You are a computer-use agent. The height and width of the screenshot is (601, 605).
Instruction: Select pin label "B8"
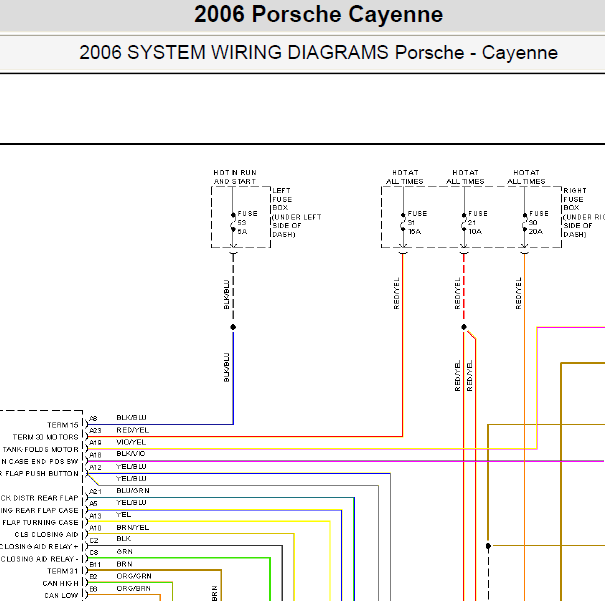93,589
